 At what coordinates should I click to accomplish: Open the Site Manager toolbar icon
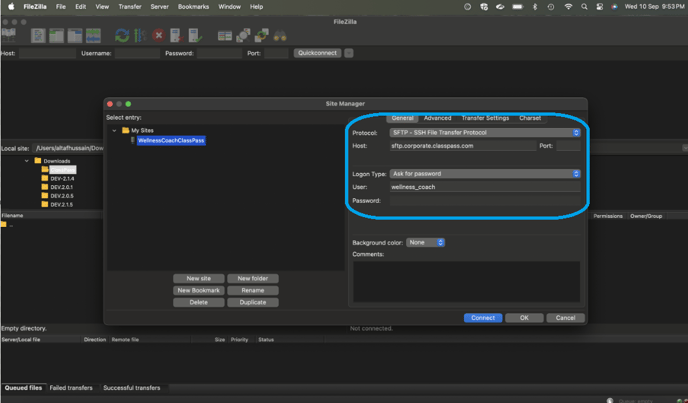tap(8, 35)
